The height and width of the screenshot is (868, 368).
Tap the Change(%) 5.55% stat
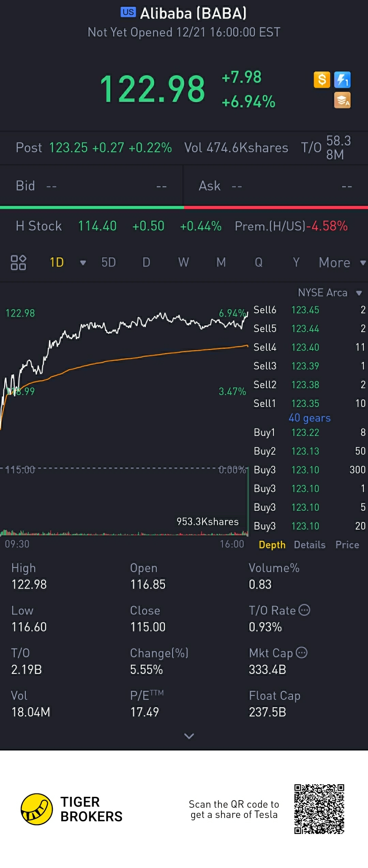coord(159,661)
